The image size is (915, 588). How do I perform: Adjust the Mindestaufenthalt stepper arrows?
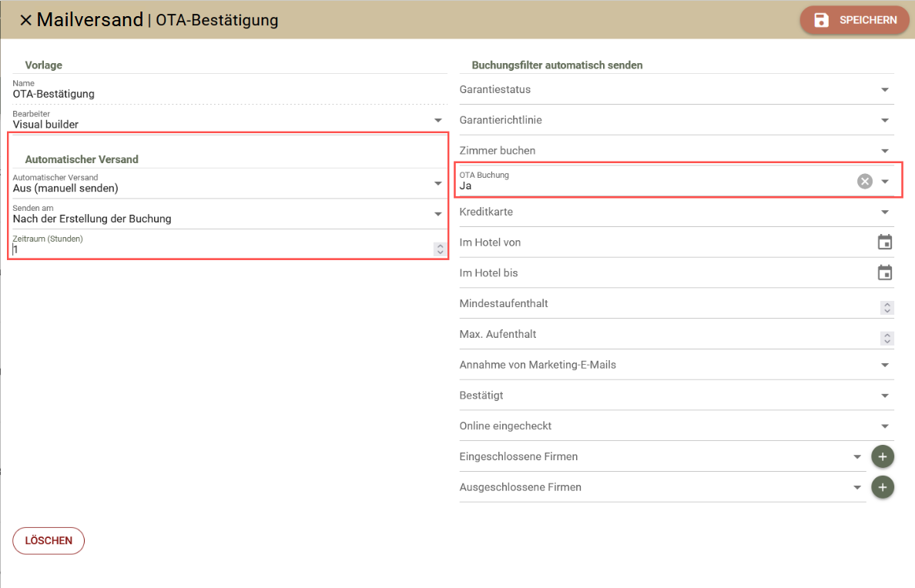(887, 308)
